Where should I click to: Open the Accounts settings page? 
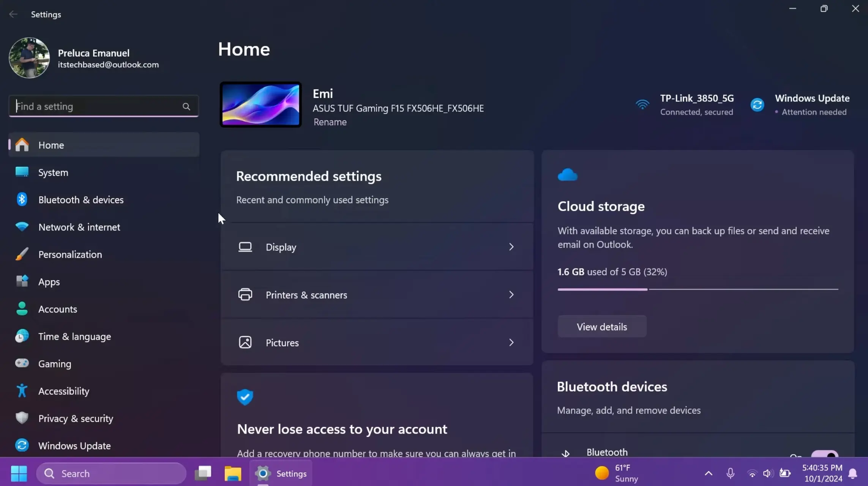(x=104, y=309)
